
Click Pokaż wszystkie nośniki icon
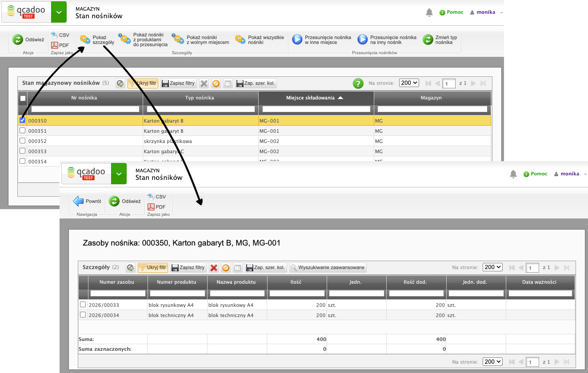click(x=240, y=40)
